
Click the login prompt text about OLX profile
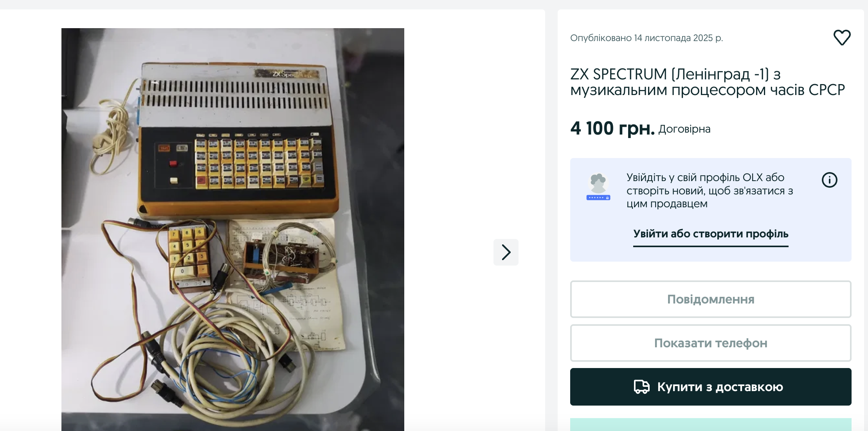click(710, 190)
